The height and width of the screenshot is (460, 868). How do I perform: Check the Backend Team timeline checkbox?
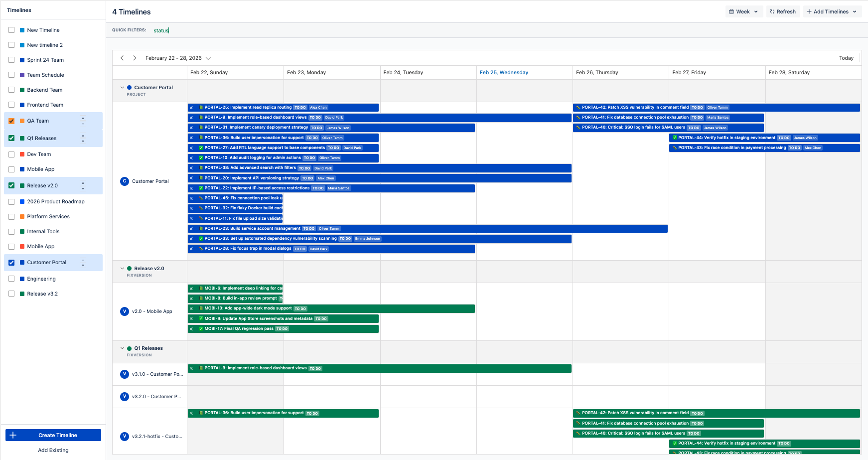click(11, 90)
